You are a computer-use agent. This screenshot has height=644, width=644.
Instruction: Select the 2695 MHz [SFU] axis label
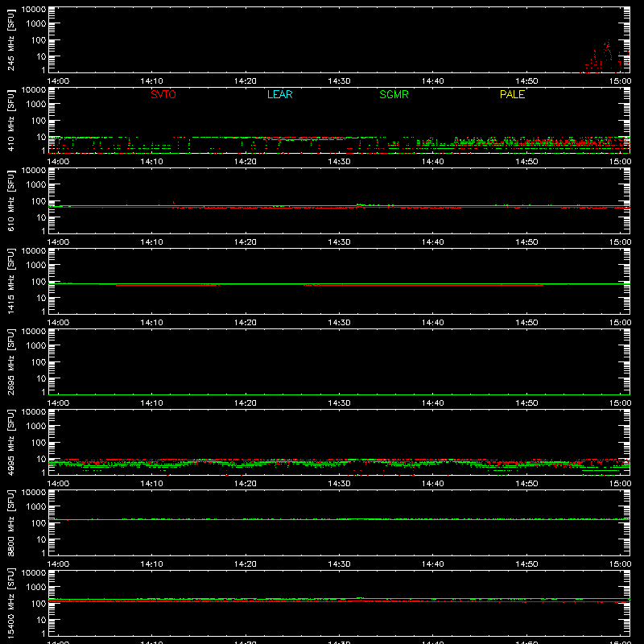[x=10, y=361]
